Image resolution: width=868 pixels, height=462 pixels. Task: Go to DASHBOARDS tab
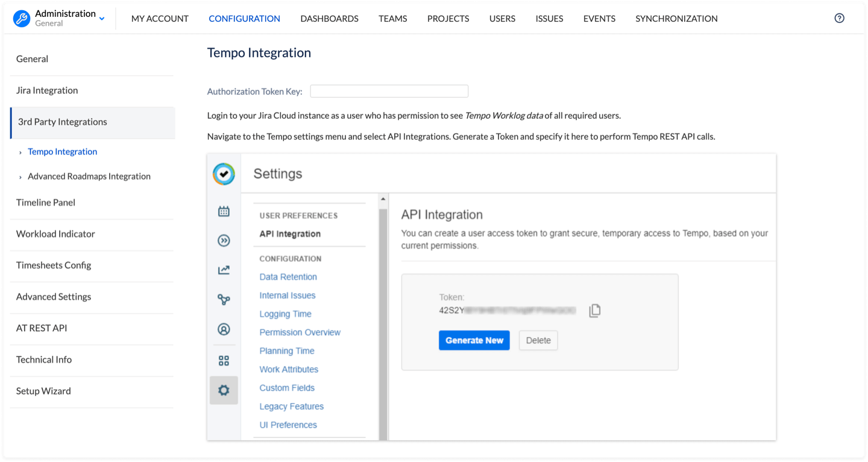[x=329, y=19]
